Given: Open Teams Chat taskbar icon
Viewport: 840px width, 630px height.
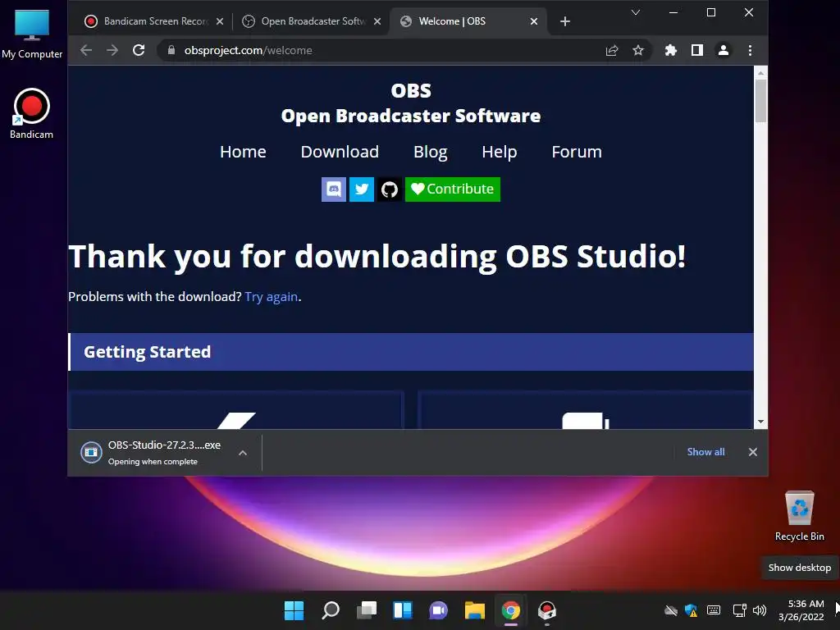Looking at the screenshot, I should point(438,610).
